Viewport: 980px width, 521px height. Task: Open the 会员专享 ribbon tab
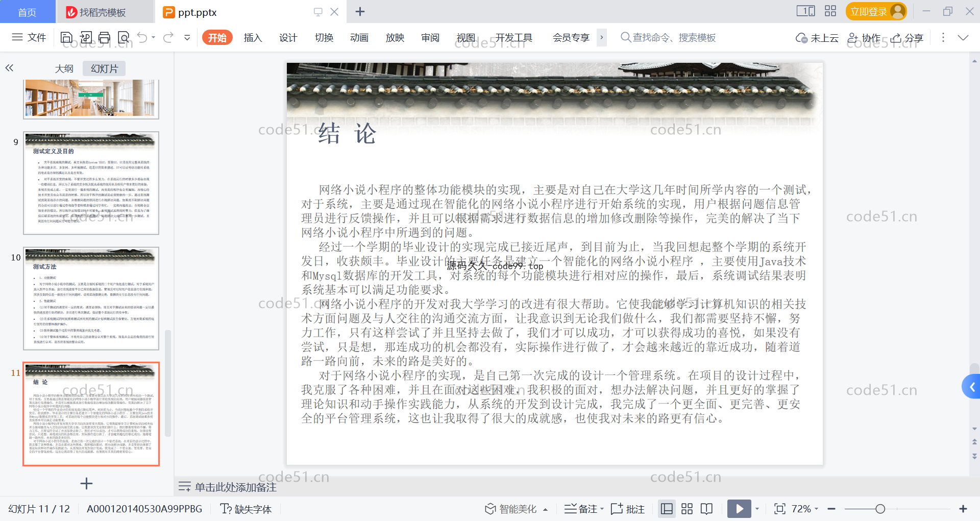coord(571,37)
